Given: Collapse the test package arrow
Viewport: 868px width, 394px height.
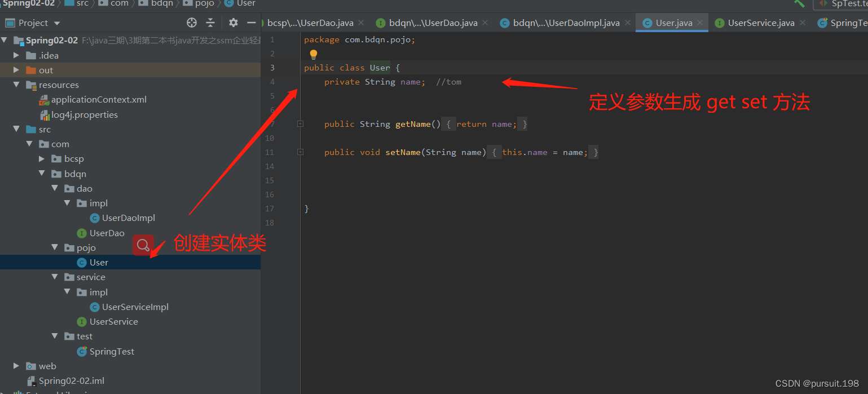Looking at the screenshot, I should pos(55,336).
